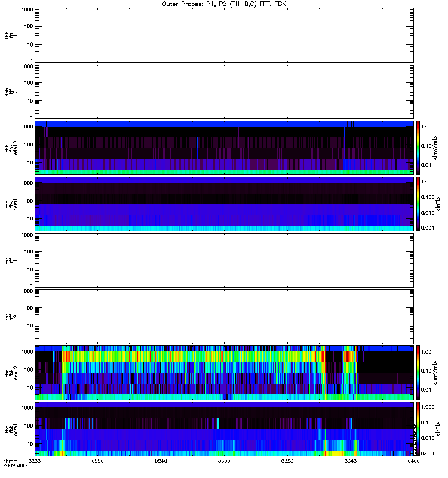Click the empty thb fff 2 panel
This screenshot has height=478, width=448.
(225, 91)
